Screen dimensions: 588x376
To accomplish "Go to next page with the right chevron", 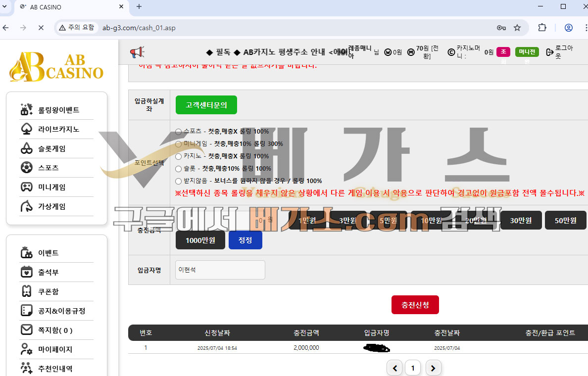I will (x=433, y=368).
